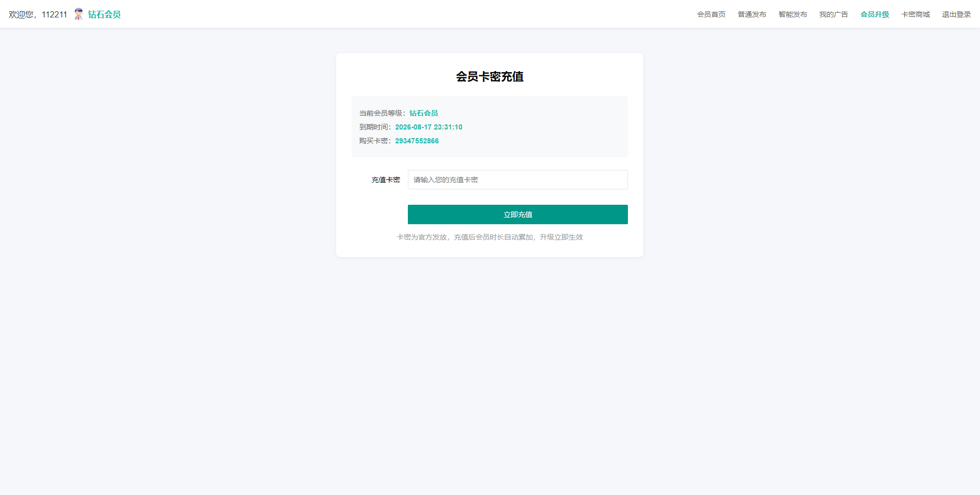The image size is (980, 495).
Task: Open the 卡密商城 page link
Action: click(x=916, y=14)
